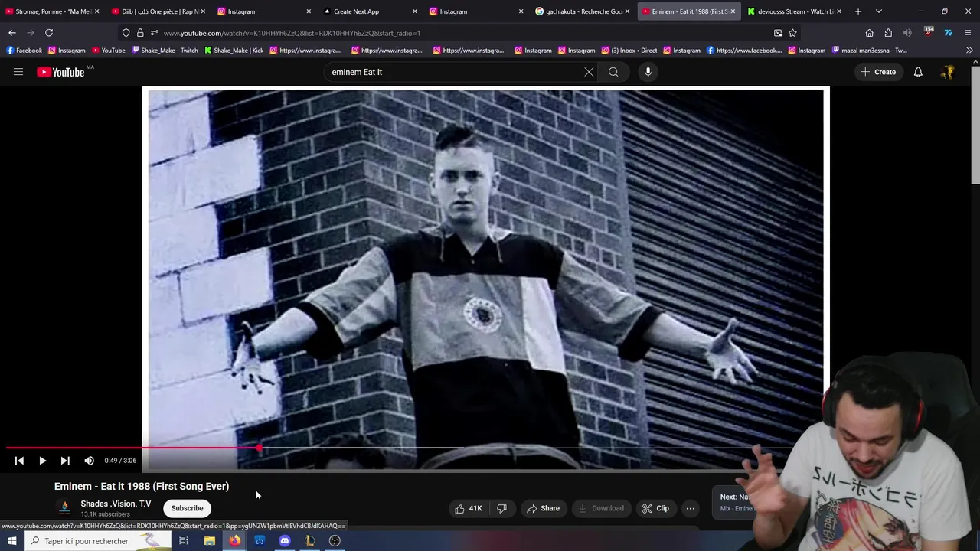The width and height of the screenshot is (980, 551).
Task: Open the YouTube bookmark
Action: tap(108, 51)
